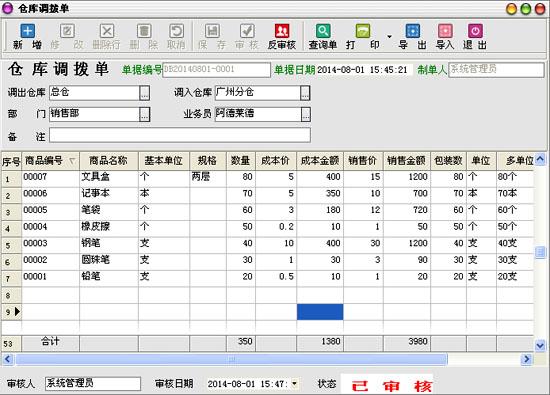The width and height of the screenshot is (550, 395).
Task: Click the 销售价 column header
Action: (363, 161)
